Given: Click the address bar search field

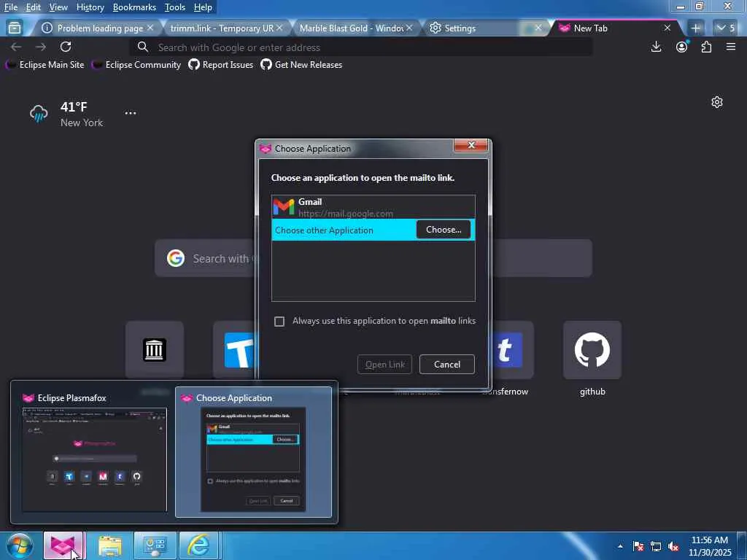Looking at the screenshot, I should 361,47.
